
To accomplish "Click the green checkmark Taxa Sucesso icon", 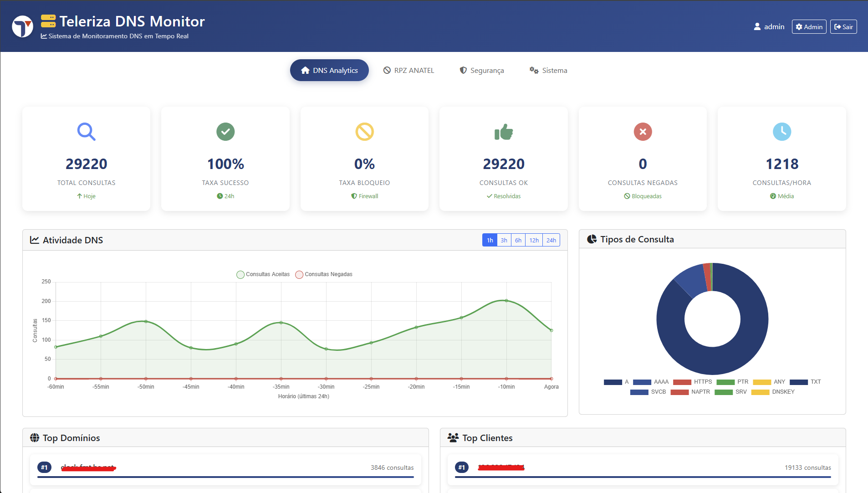I will click(x=225, y=132).
